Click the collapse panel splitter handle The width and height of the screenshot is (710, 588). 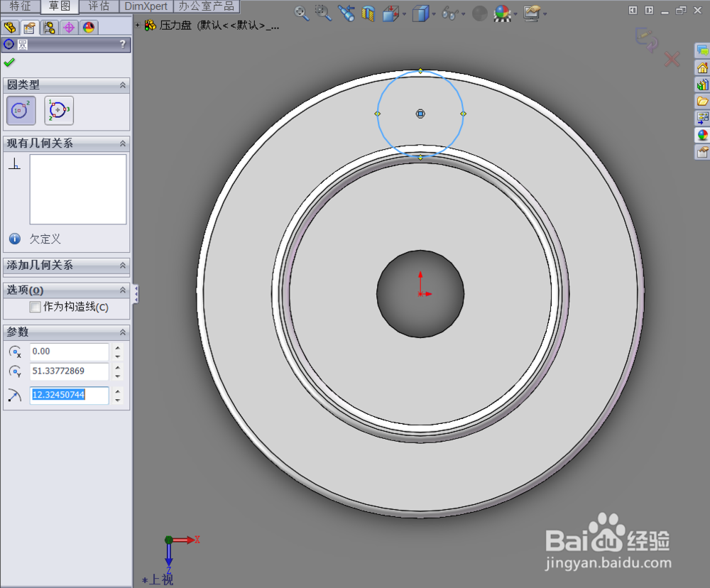(136, 294)
